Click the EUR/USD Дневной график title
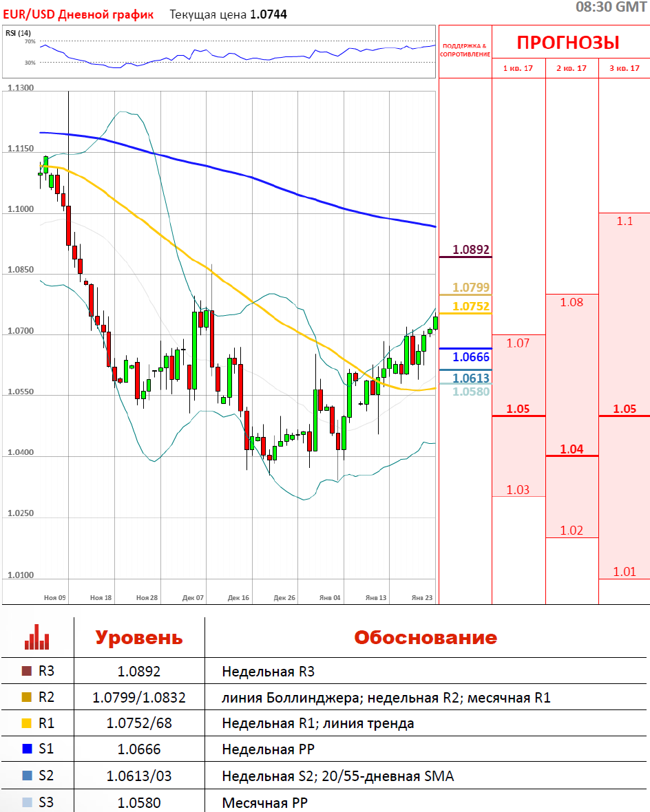Screen dimensions: 650x812 [77, 14]
